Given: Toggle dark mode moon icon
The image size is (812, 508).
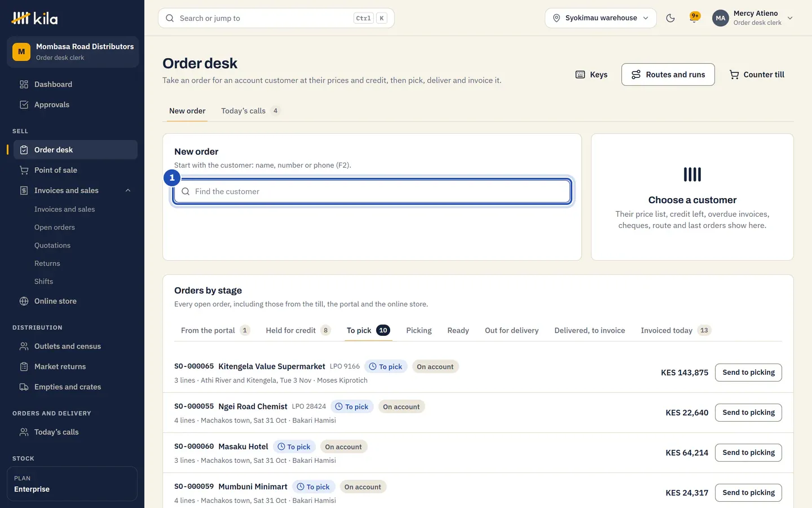Looking at the screenshot, I should 670,18.
